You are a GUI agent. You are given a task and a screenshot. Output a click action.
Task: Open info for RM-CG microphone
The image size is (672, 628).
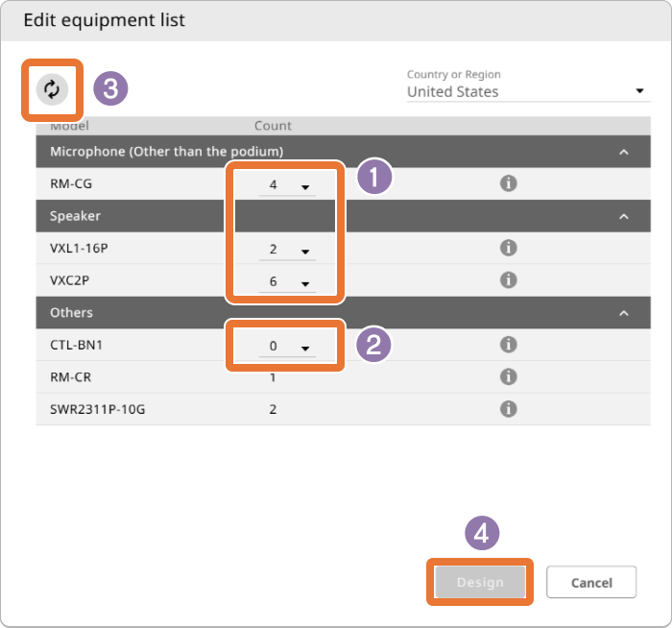point(508,183)
